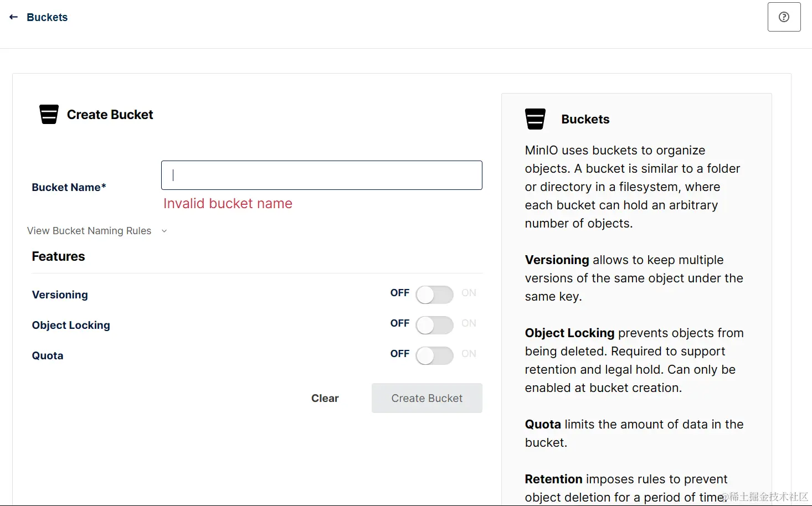Turn on the Object Locking switch
Screen dimensions: 812x506
point(434,326)
